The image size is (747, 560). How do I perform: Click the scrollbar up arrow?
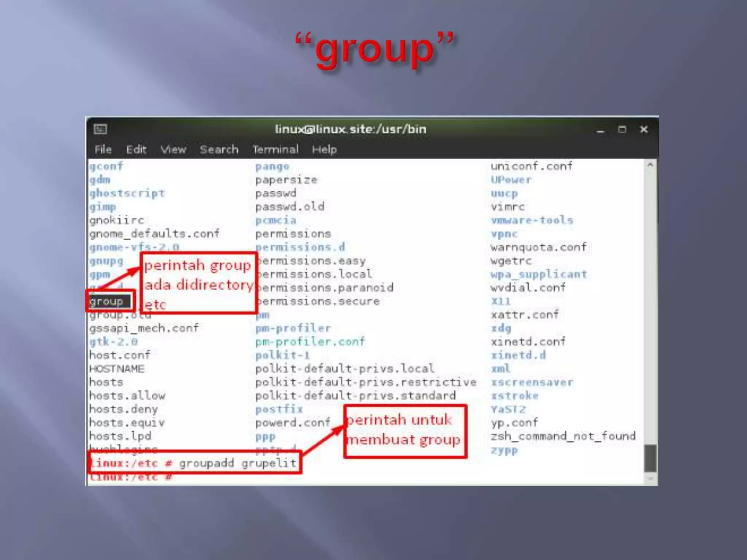pos(650,165)
